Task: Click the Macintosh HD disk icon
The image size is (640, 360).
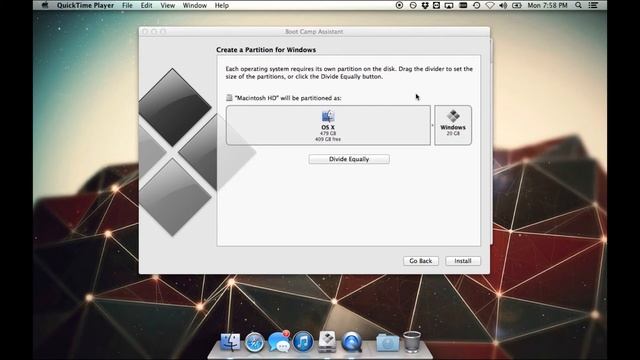Action: (x=229, y=98)
